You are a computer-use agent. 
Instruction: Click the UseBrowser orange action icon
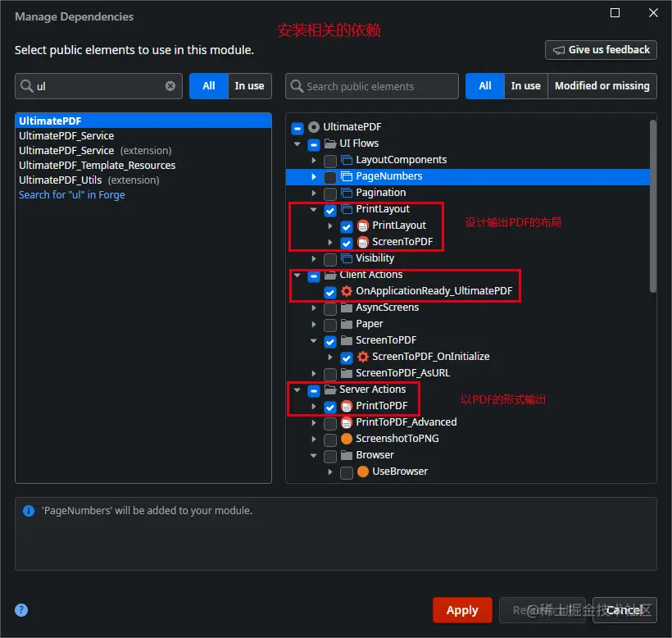363,472
